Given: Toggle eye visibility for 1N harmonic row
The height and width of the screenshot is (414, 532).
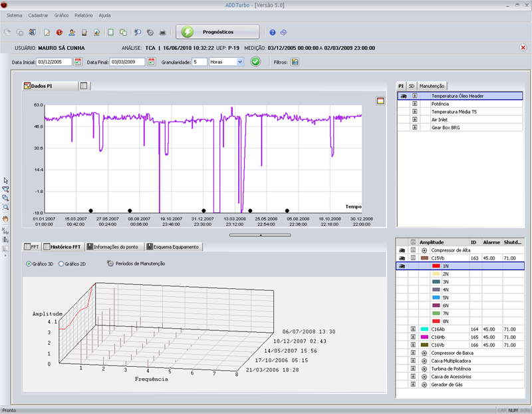Looking at the screenshot, I should pos(402,266).
